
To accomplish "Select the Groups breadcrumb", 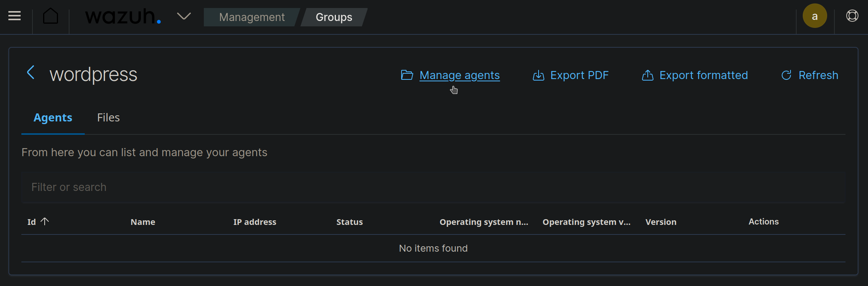I will pyautogui.click(x=334, y=17).
